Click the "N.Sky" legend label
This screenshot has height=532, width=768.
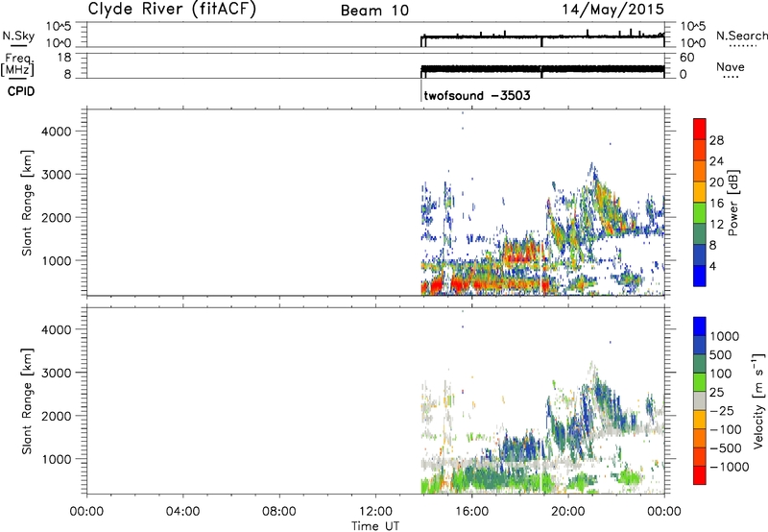pyautogui.click(x=18, y=36)
